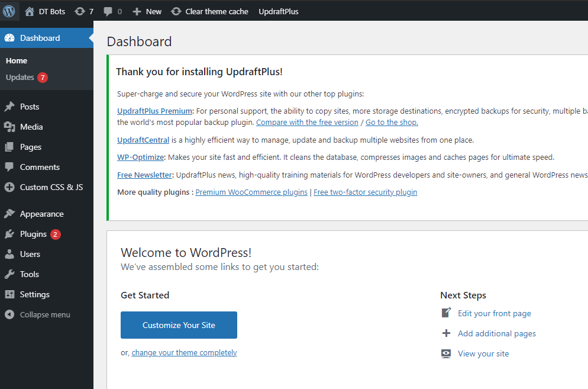Click the Appearance paintbrush icon

point(9,214)
